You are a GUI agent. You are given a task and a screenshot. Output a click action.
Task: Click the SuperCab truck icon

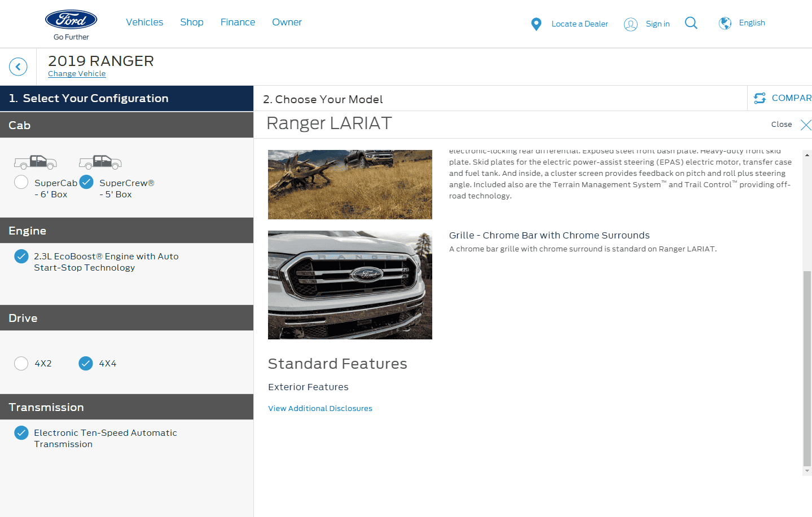pyautogui.click(x=36, y=162)
